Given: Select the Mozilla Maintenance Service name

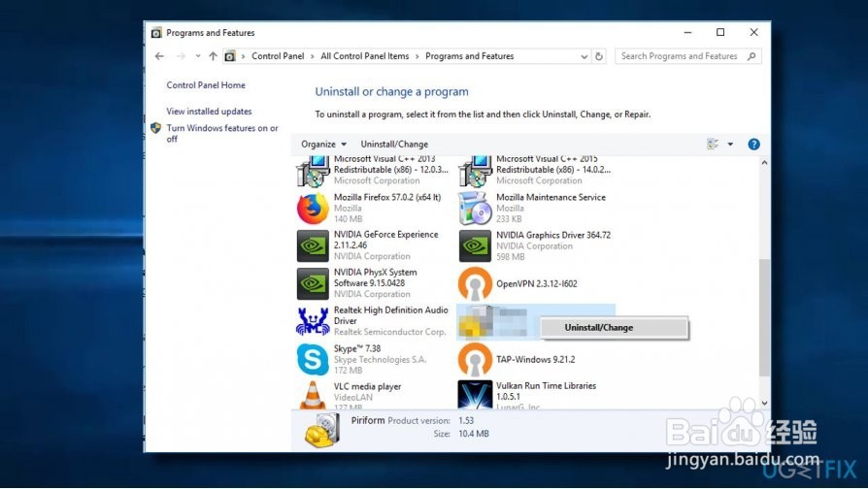Looking at the screenshot, I should [551, 198].
